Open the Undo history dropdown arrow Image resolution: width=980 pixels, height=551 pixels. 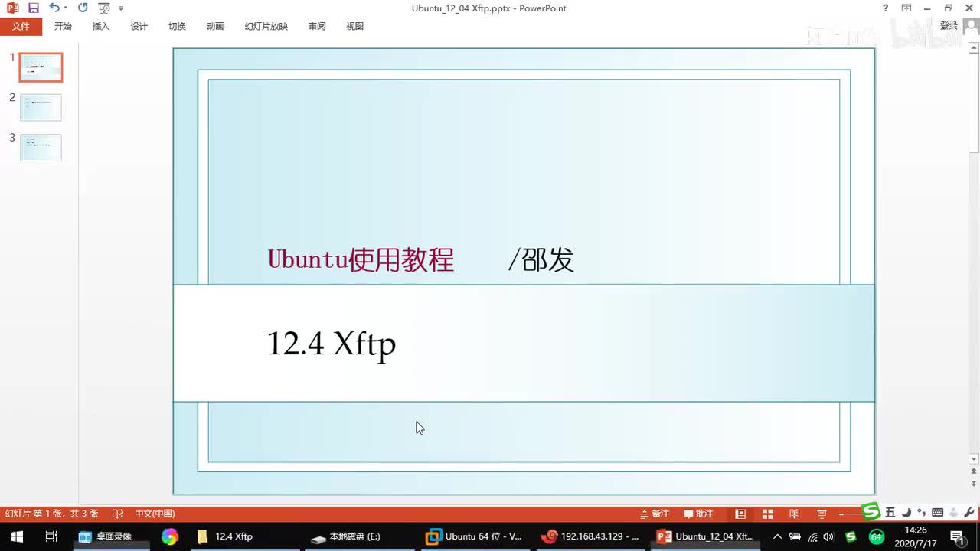[x=66, y=8]
